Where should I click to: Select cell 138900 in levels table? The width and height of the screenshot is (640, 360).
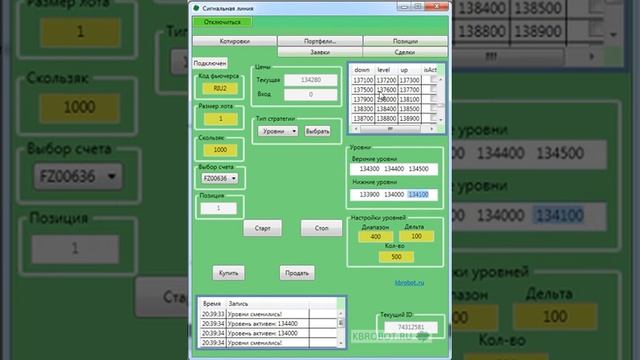409,118
